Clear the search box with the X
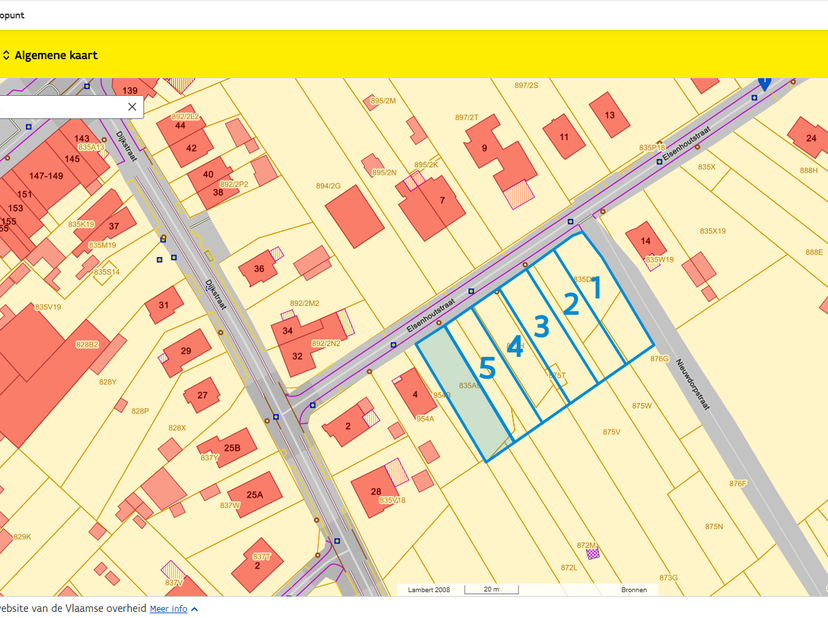Screen dimensions: 828x618 132,107
